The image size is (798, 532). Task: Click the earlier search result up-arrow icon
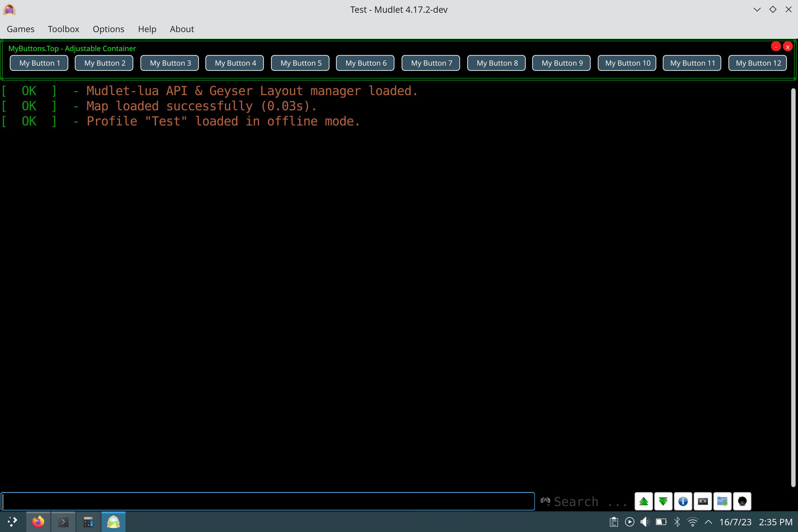[643, 501]
